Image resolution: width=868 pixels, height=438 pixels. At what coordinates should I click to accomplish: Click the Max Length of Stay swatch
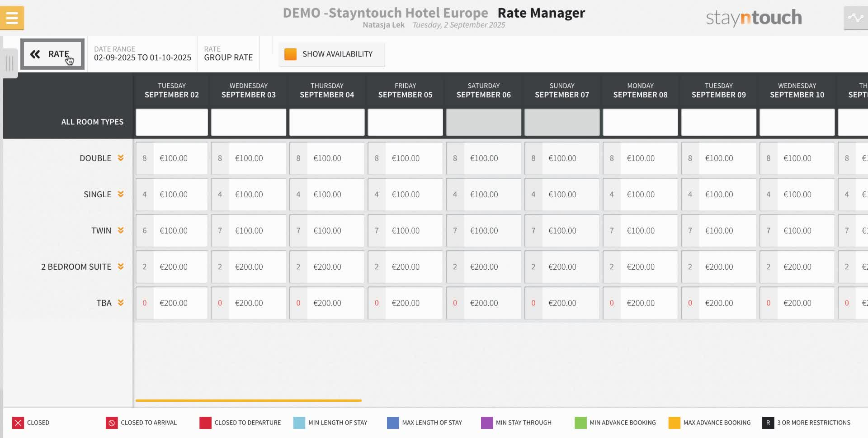tap(393, 423)
